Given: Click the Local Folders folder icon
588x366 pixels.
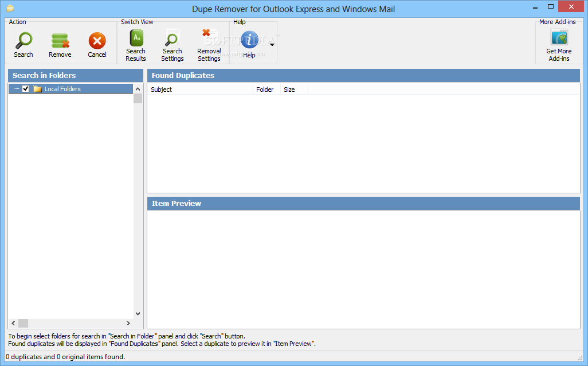Looking at the screenshot, I should coord(37,89).
